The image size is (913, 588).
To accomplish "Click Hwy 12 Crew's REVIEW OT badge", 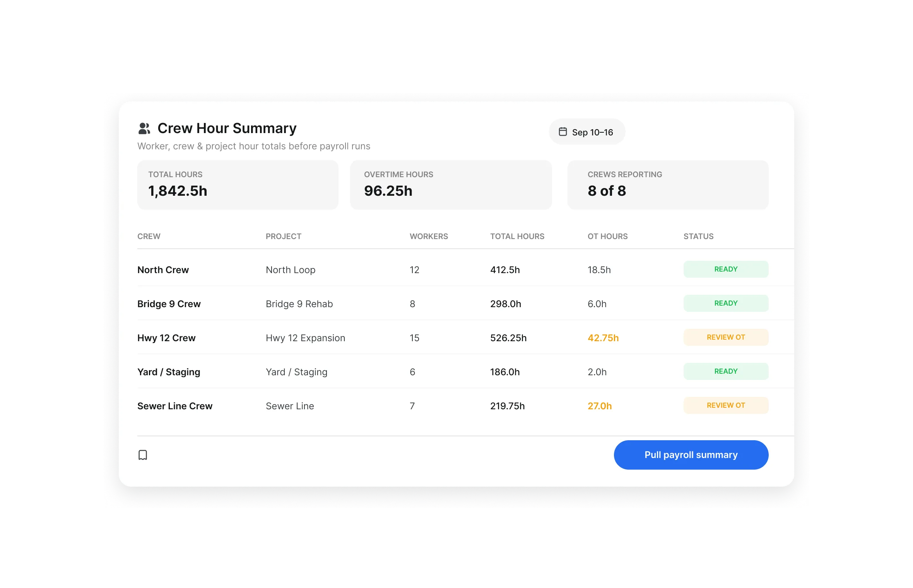I will click(x=726, y=337).
